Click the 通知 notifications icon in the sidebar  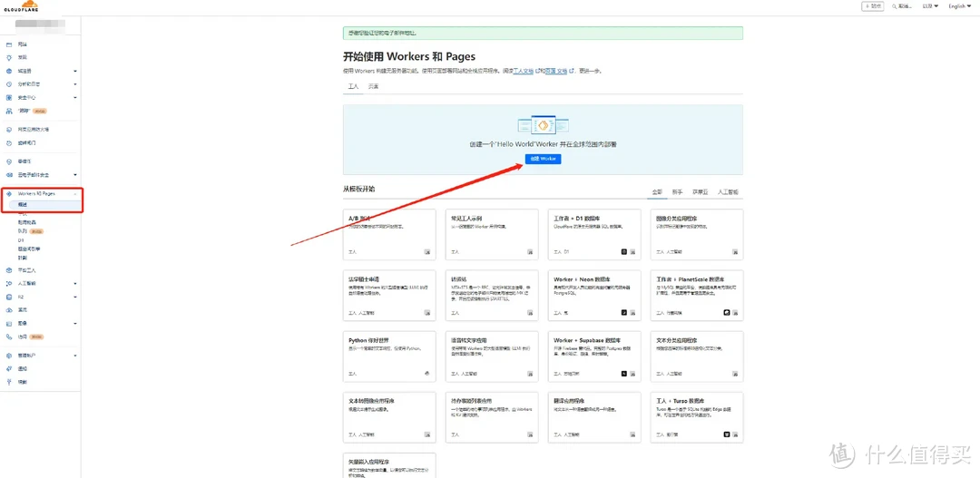[x=9, y=368]
